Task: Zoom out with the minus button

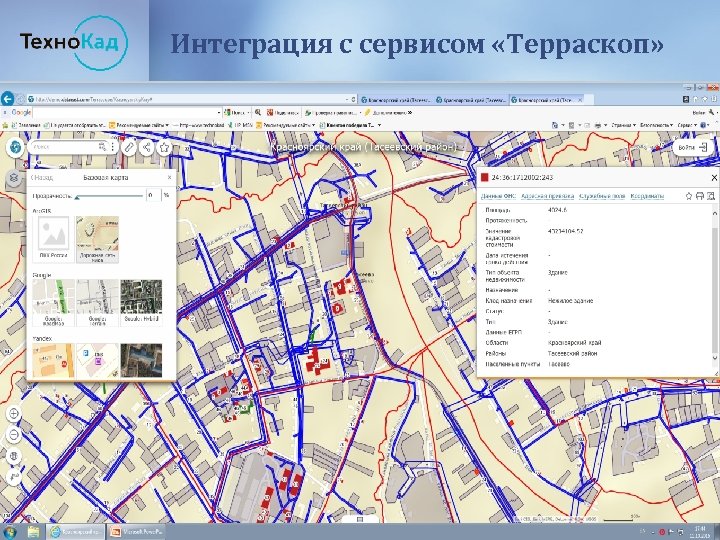Action: click(13, 434)
